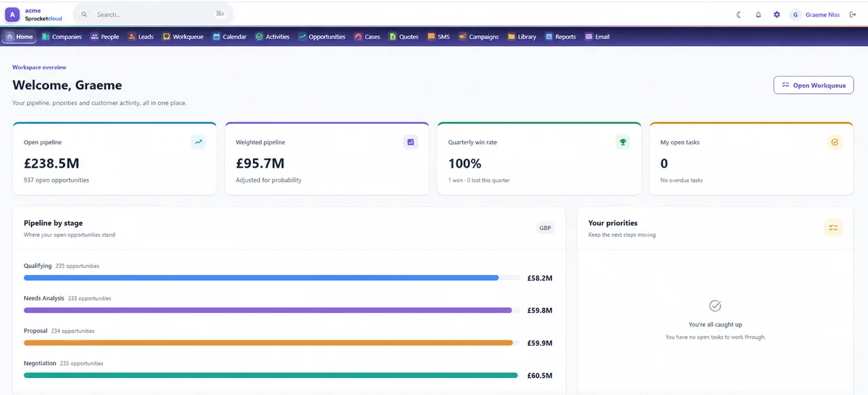Open the Home tab
This screenshot has height=395, width=868.
pyautogui.click(x=19, y=37)
